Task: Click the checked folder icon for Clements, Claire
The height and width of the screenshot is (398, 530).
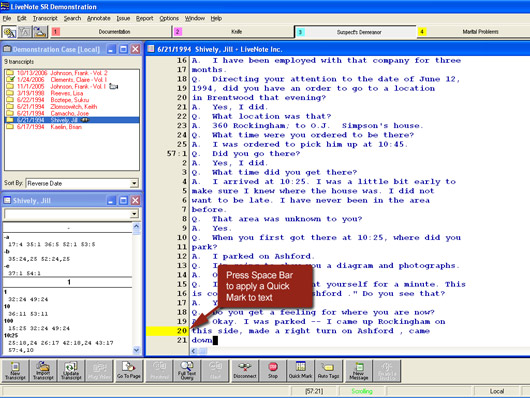Action: coord(10,79)
